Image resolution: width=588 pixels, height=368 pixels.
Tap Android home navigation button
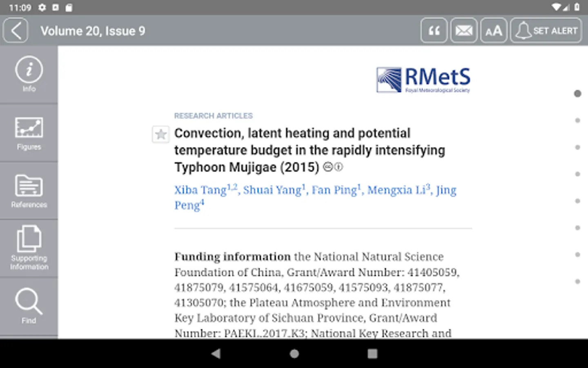click(294, 354)
